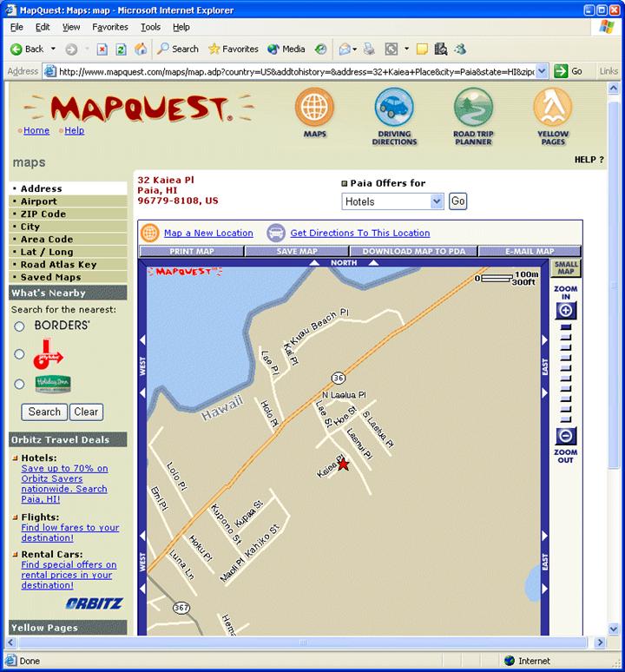The height and width of the screenshot is (672, 625).
Task: Open the File menu
Action: pos(16,27)
